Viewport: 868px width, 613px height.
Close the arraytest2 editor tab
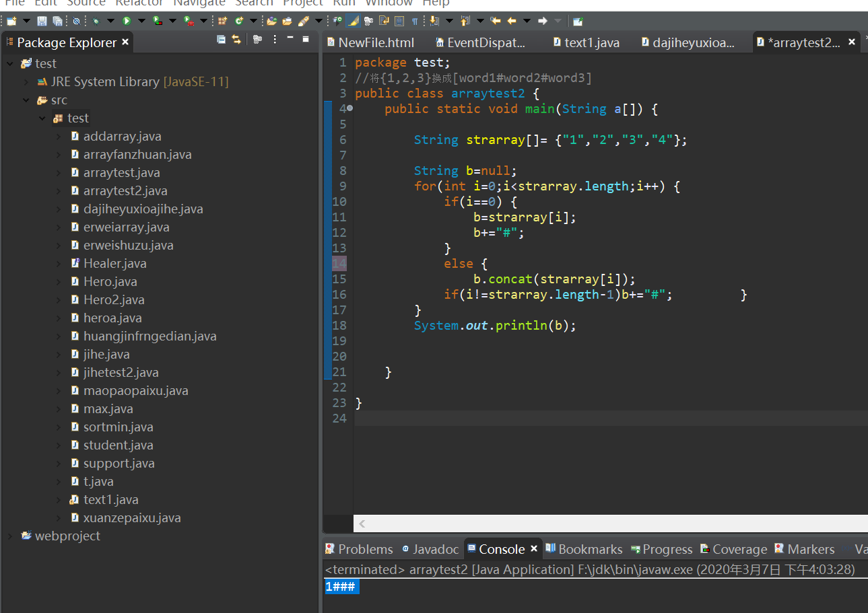point(852,42)
